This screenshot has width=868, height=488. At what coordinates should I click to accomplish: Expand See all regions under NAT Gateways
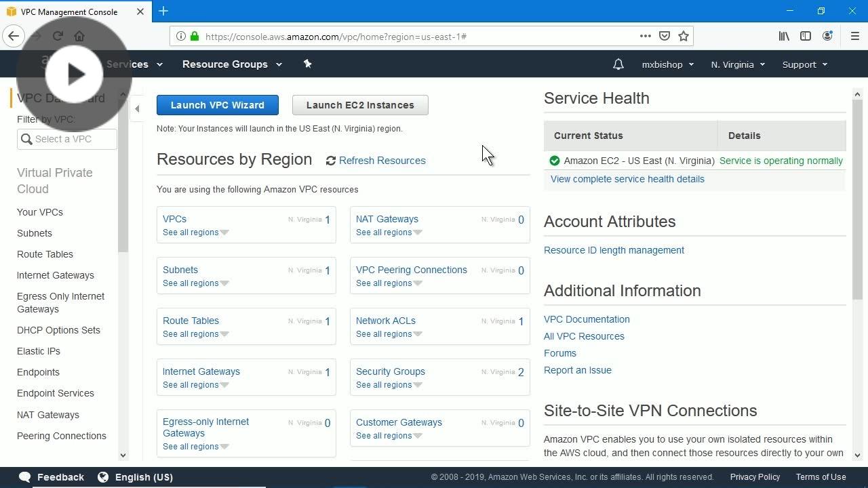point(389,232)
